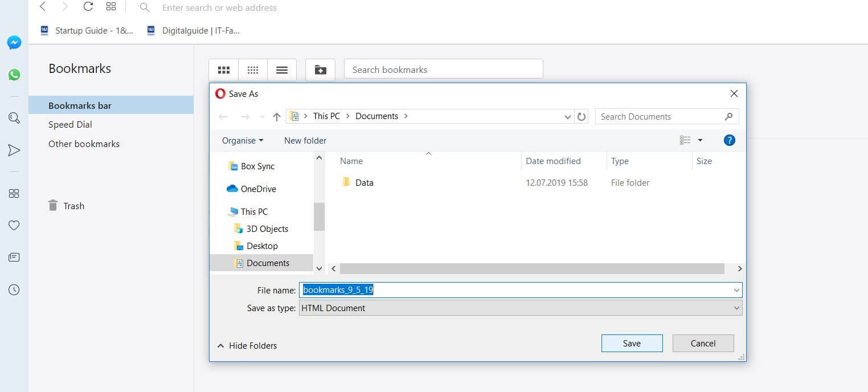
Task: Select Documents in navigation pane
Action: point(261,263)
